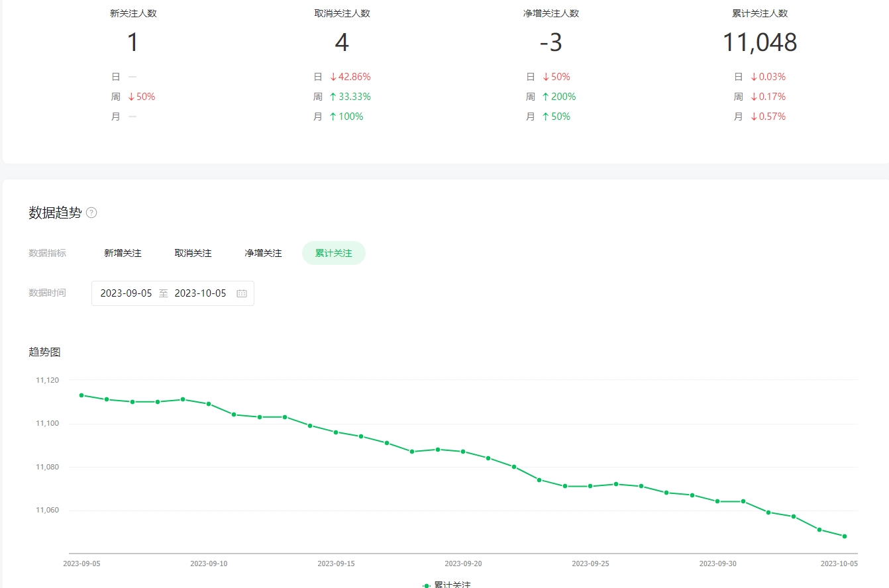This screenshot has height=588, width=889.
Task: Click the 累计关注人数 total 11,048
Action: [759, 42]
